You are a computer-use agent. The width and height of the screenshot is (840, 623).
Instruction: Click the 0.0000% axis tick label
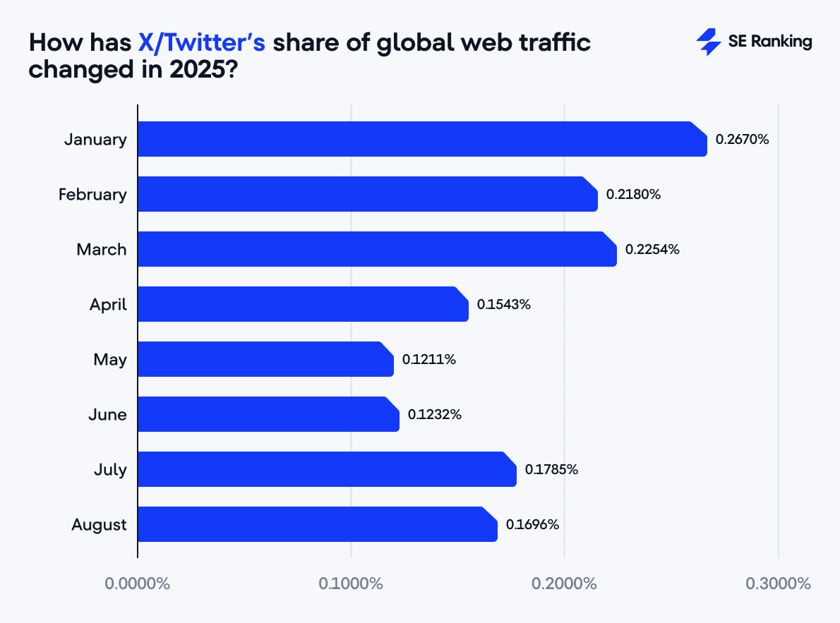(x=137, y=584)
